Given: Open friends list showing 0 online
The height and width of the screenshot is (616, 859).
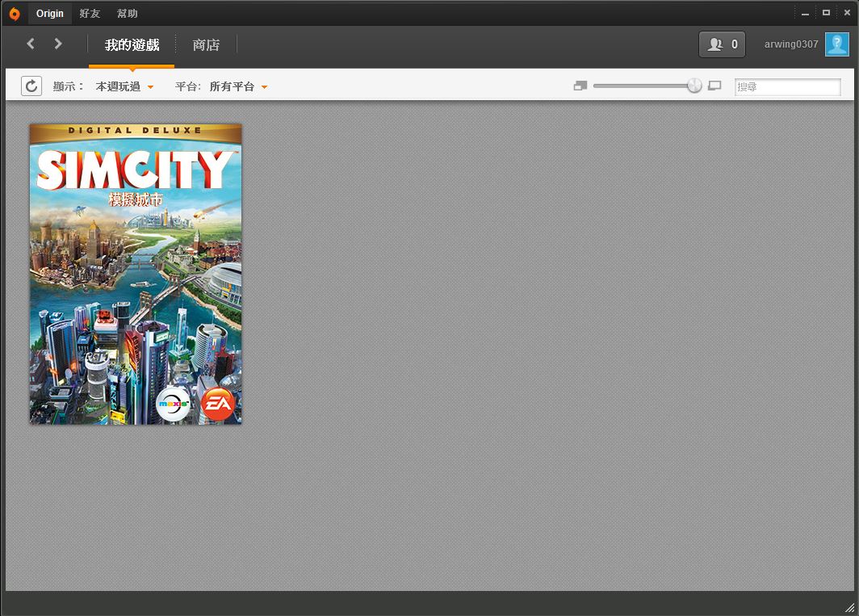Looking at the screenshot, I should [722, 44].
